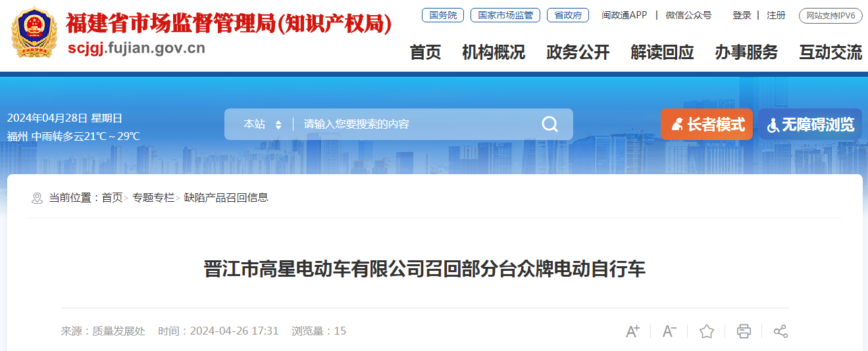Print the article via printer icon
868x351 pixels.
click(x=744, y=331)
